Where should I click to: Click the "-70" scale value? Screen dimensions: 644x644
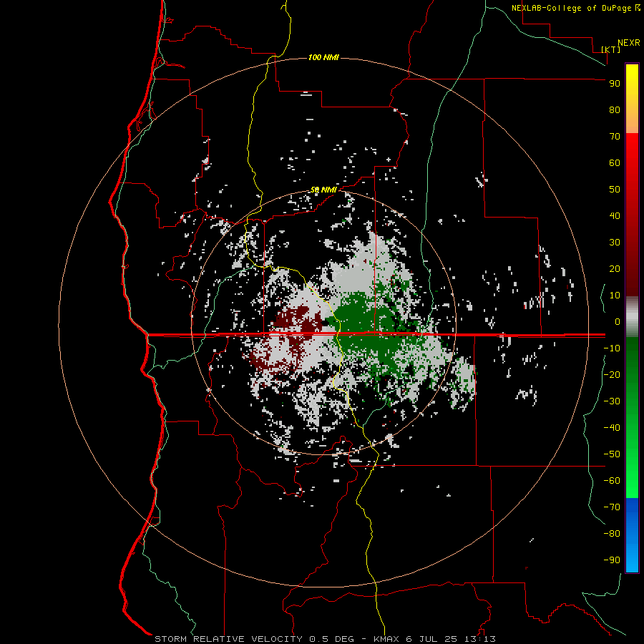click(612, 507)
